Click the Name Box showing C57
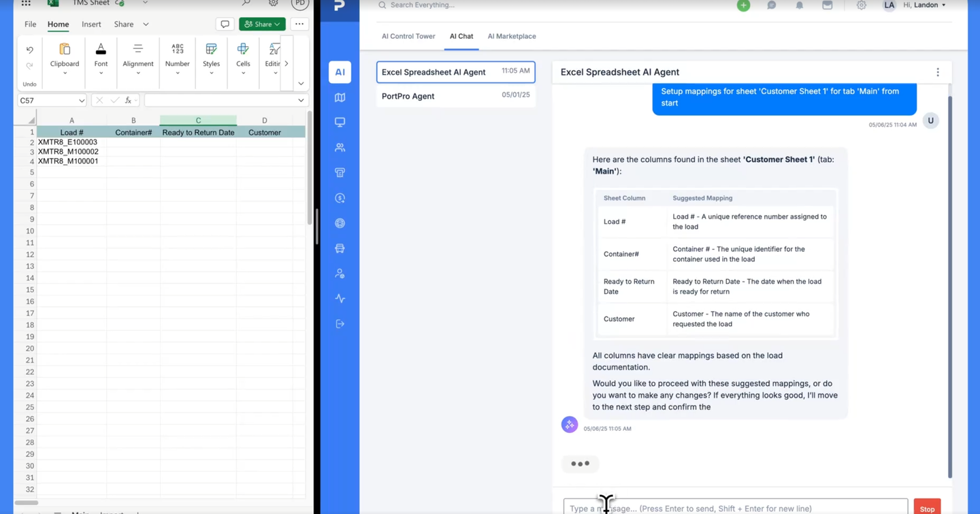Viewport: 980px width, 514px height. pos(52,101)
